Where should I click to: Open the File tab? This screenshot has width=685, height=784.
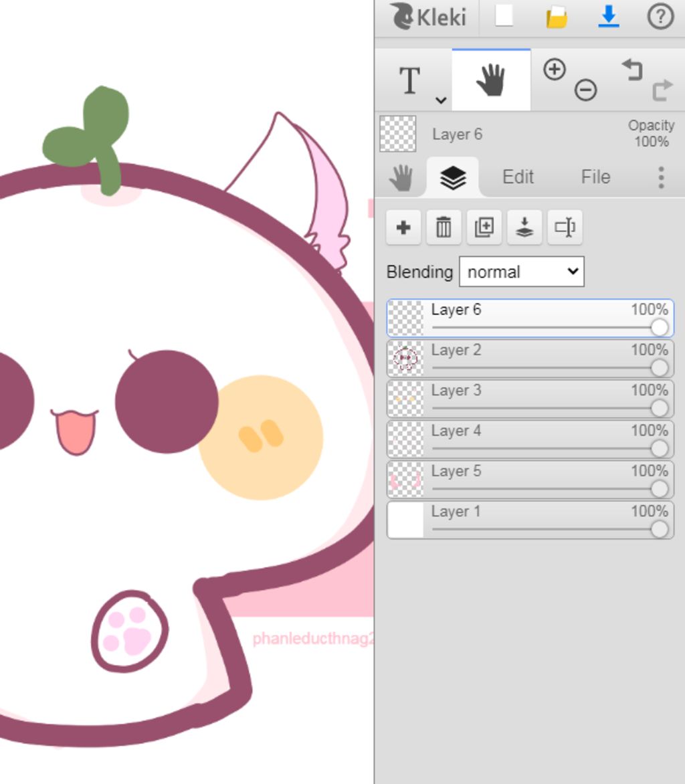pos(595,177)
